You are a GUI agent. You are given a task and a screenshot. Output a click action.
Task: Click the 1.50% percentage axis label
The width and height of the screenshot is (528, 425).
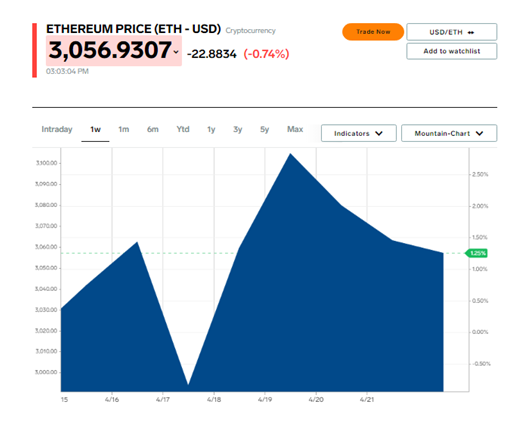[x=480, y=237]
